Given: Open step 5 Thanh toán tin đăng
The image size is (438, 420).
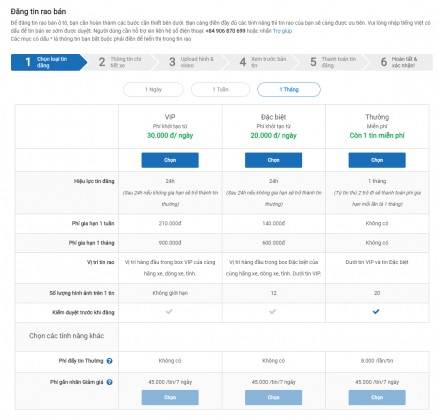Looking at the screenshot, I should 333,62.
